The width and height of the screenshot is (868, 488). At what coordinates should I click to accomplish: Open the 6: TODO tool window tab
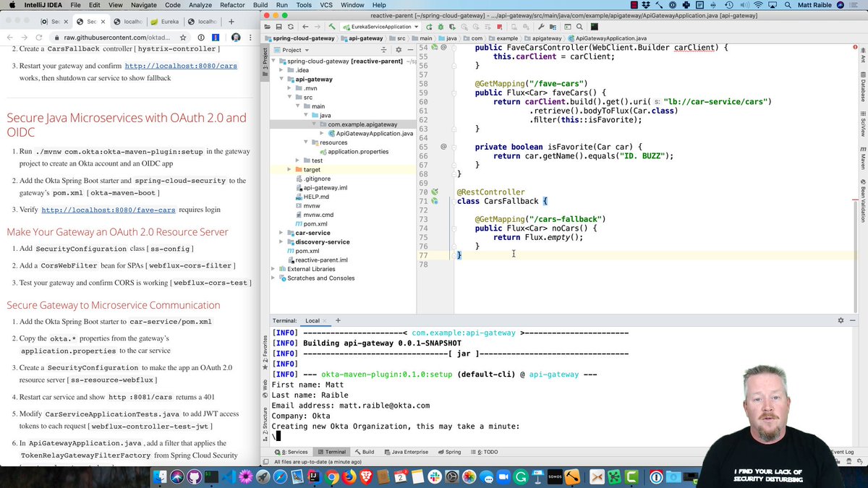(x=486, y=452)
